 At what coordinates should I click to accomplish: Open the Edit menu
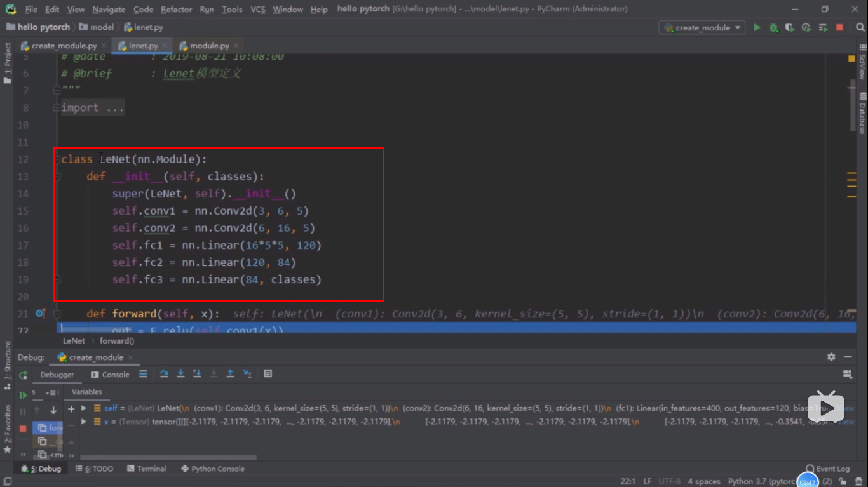click(52, 9)
